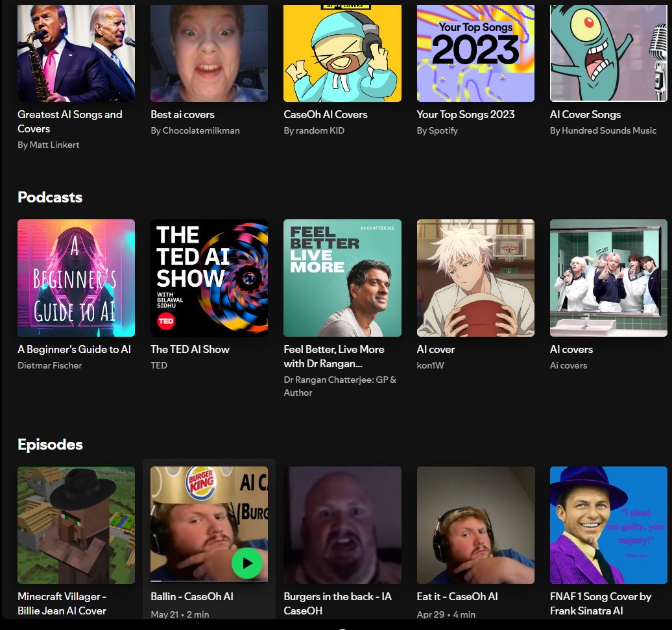Click the Your Top Songs 2023 title
672x630 pixels.
click(x=466, y=114)
